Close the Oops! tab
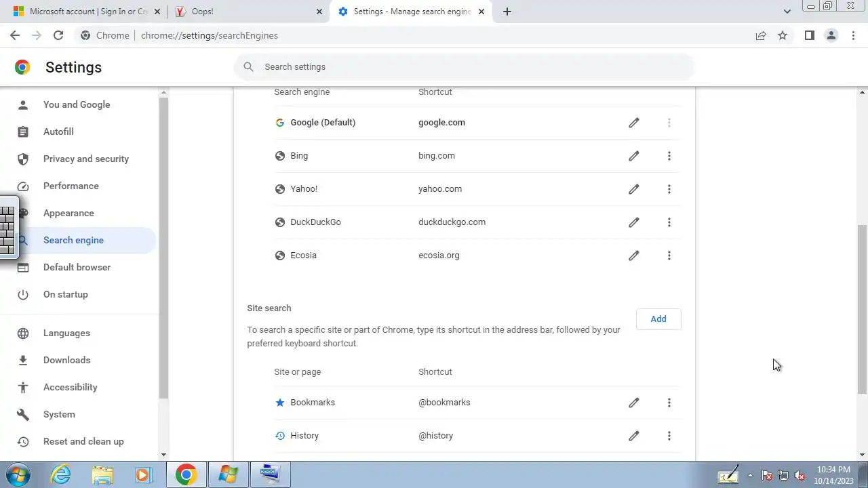The image size is (868, 488). pos(319,12)
